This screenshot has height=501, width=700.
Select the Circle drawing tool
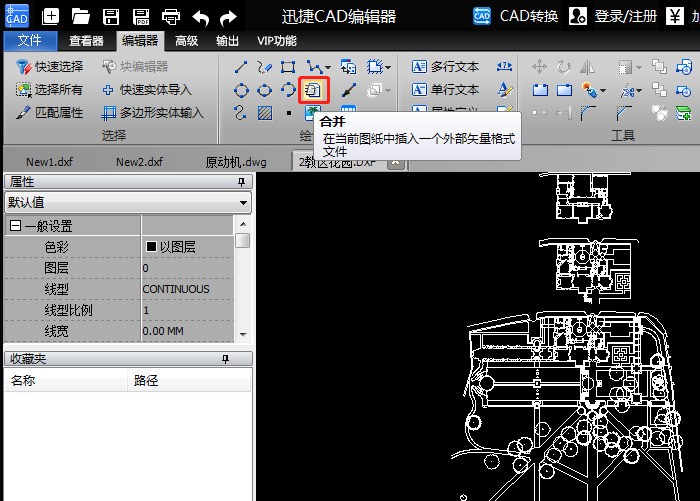241,91
